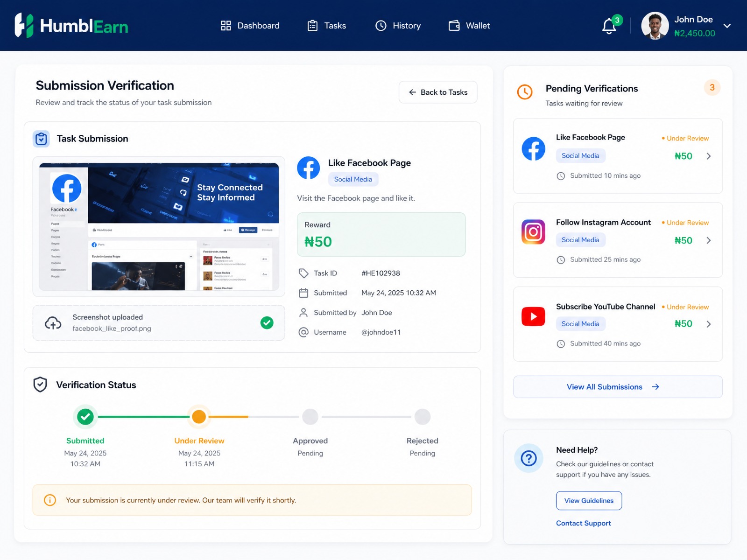747x560 pixels.
Task: Click the person icon beside Submitted by
Action: [303, 313]
